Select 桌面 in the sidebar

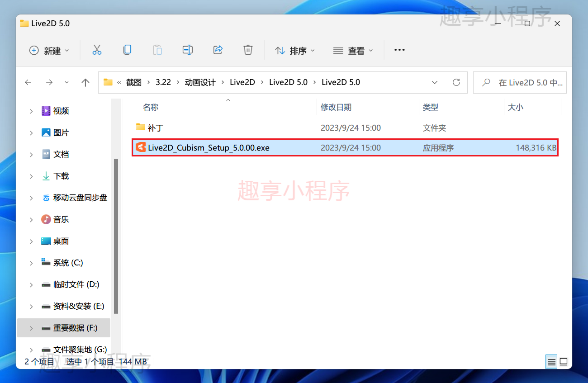(x=61, y=241)
